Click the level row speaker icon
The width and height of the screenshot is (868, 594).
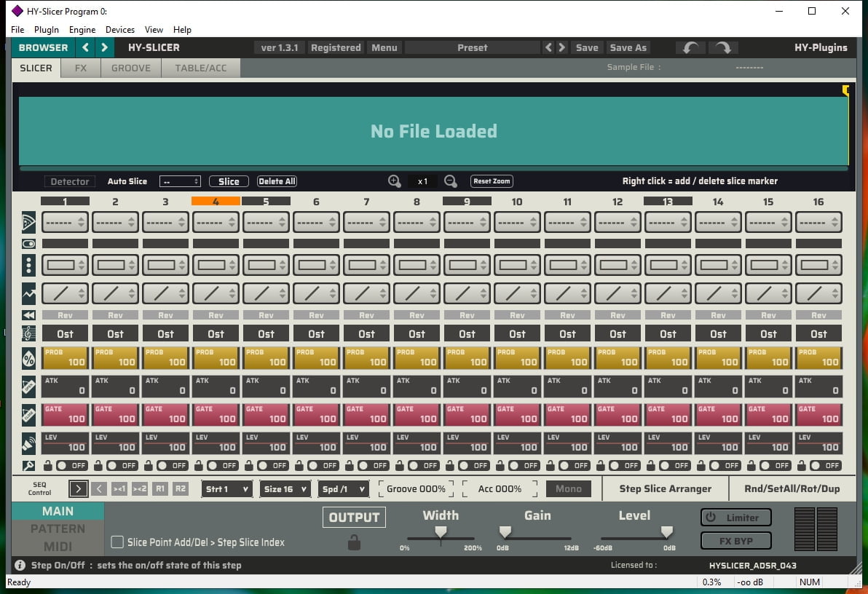pos(28,443)
